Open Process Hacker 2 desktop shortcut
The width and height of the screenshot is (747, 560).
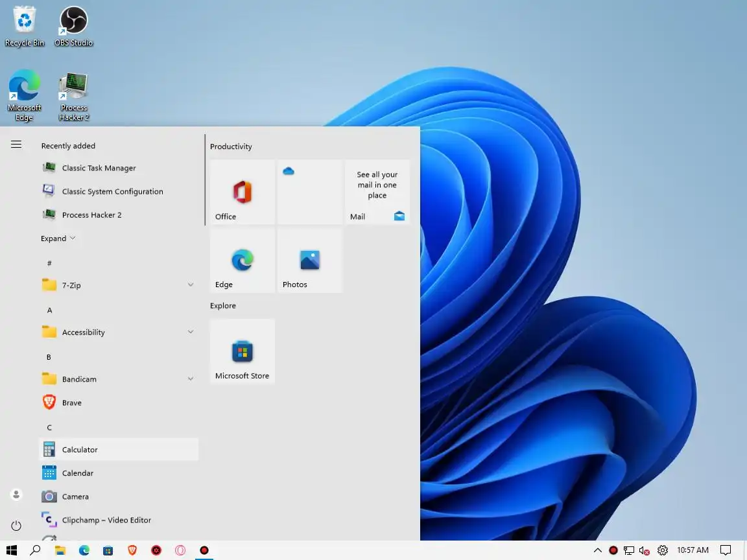tap(73, 96)
